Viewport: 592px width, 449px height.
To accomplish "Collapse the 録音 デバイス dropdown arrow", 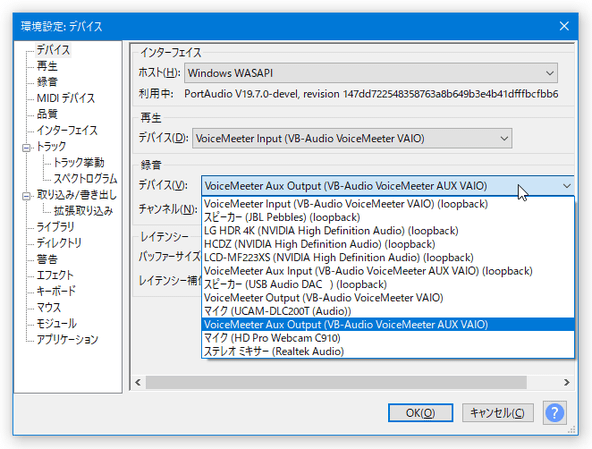I will 566,186.
